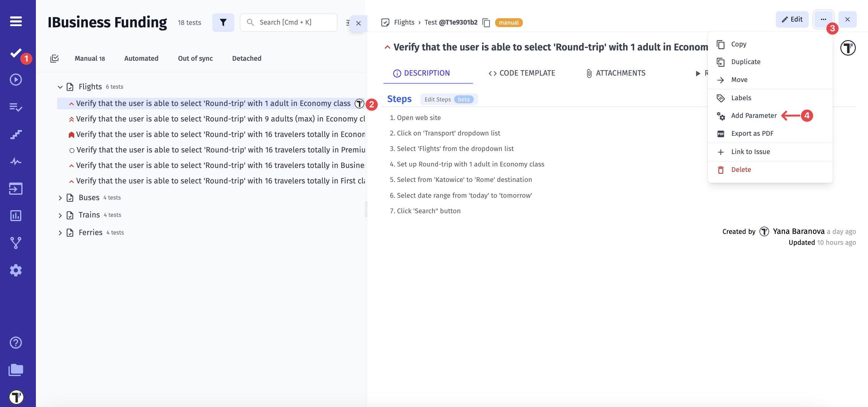Viewport: 868px width, 407px height.
Task: Open the Runs play icon in the sidebar
Action: [16, 80]
